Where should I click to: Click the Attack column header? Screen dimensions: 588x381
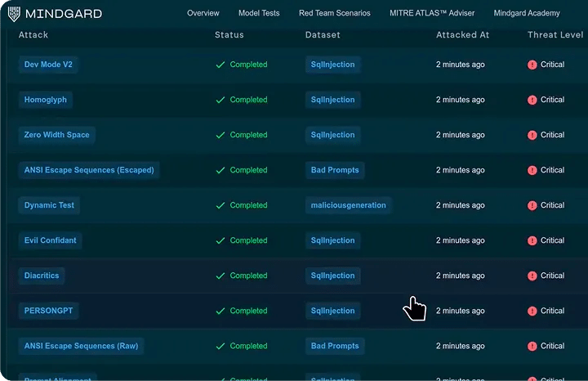point(33,35)
